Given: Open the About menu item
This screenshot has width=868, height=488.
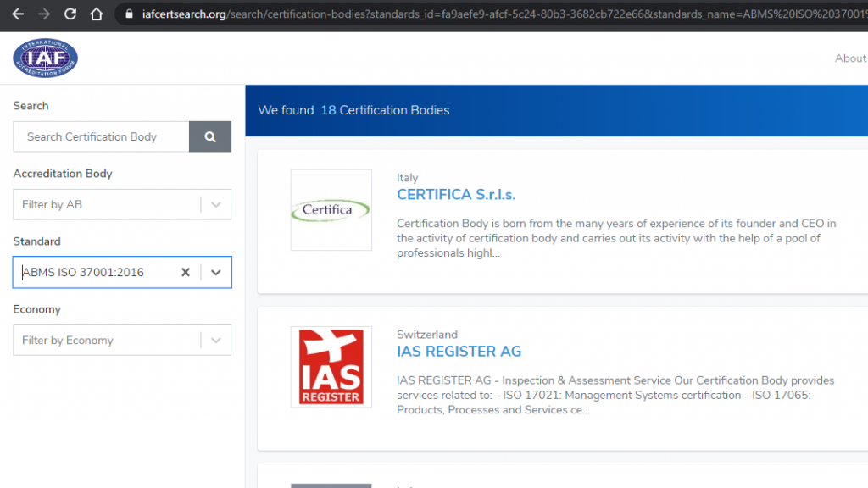Looking at the screenshot, I should [x=850, y=58].
